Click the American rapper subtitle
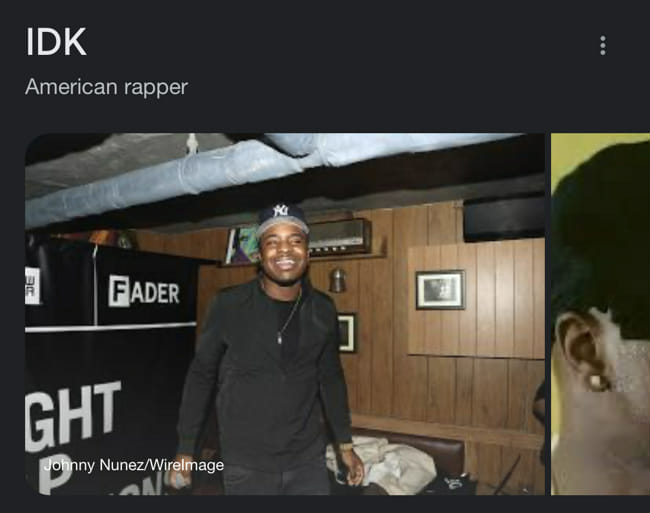 coord(107,87)
